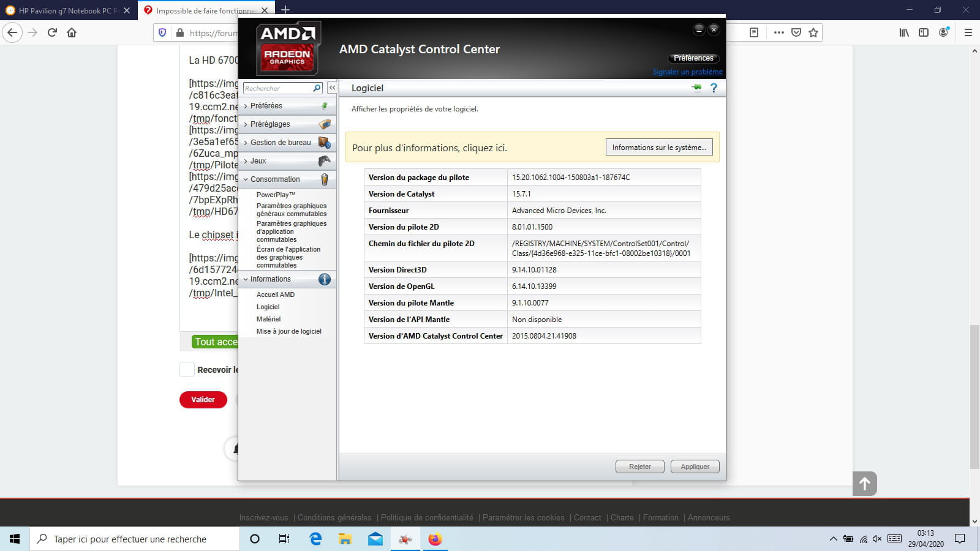Select PowerPlay in sidebar
Screen dimensions: 980x551
click(276, 195)
